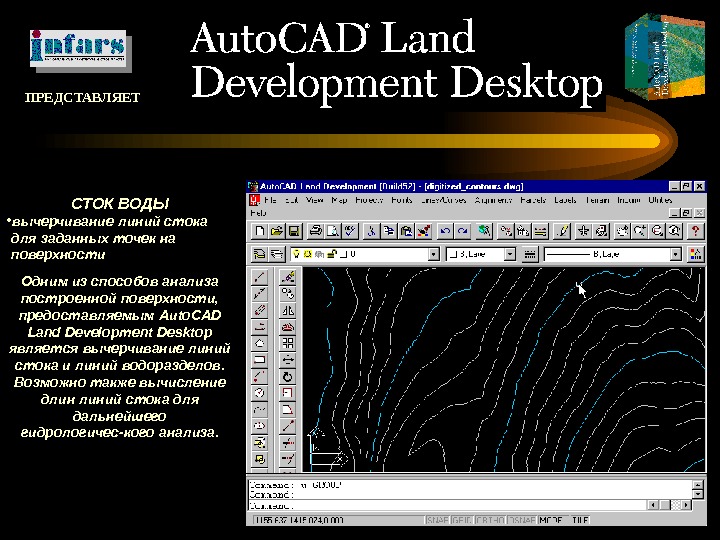
Task: Select the Ellipse draw tool
Action: click(260, 426)
